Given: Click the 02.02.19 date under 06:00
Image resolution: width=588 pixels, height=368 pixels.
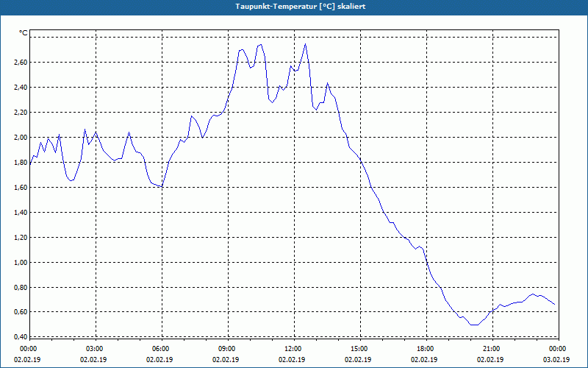Looking at the screenshot, I should [159, 360].
